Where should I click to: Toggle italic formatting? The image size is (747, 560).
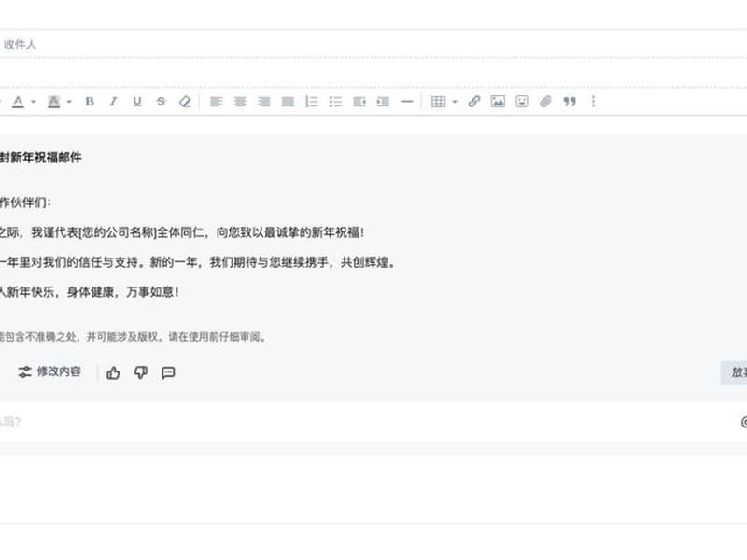113,102
